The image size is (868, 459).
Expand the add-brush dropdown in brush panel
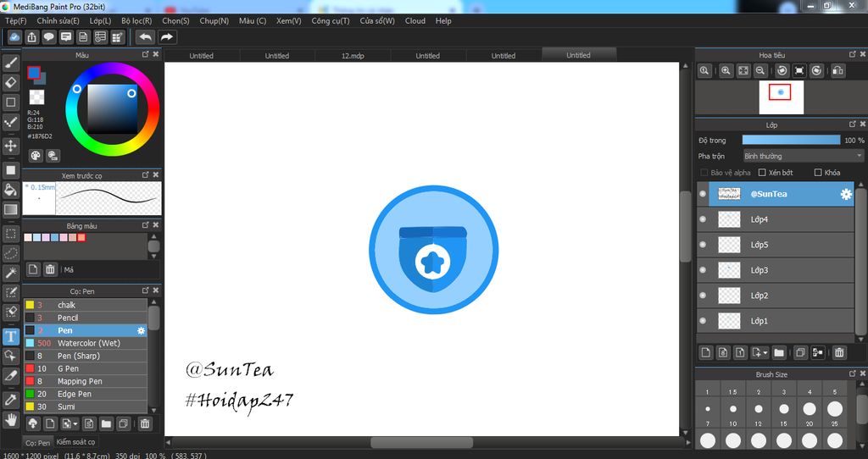click(x=75, y=424)
